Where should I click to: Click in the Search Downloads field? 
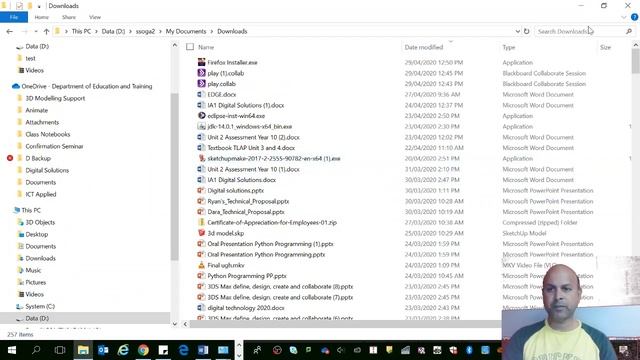pos(581,31)
